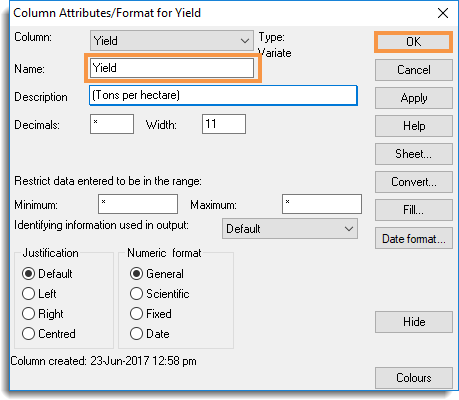Open the Help button

pyautogui.click(x=414, y=126)
